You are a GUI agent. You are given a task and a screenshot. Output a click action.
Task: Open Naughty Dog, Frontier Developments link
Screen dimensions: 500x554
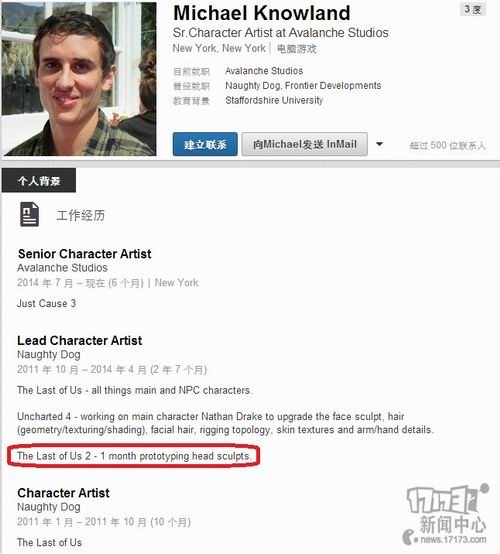[303, 86]
